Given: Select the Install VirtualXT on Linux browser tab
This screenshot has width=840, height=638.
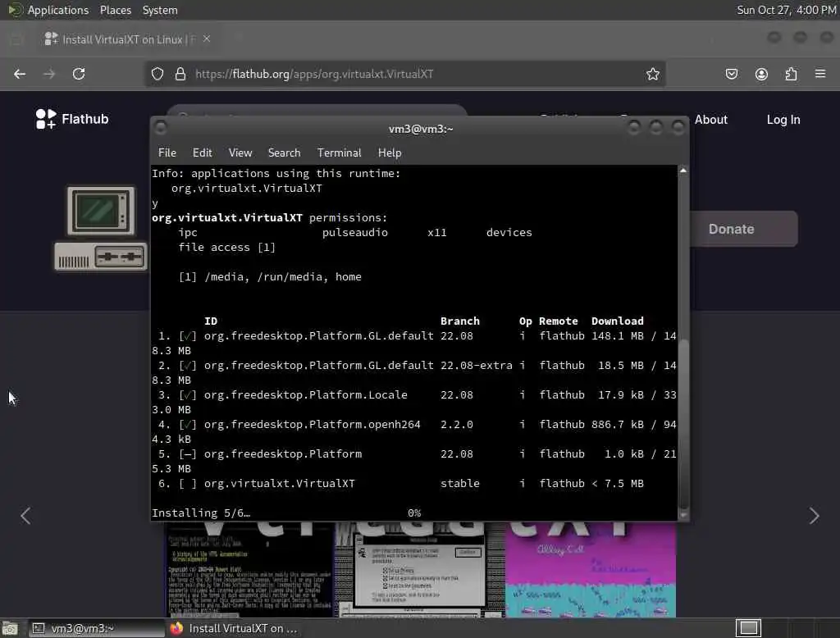Looking at the screenshot, I should 127,39.
